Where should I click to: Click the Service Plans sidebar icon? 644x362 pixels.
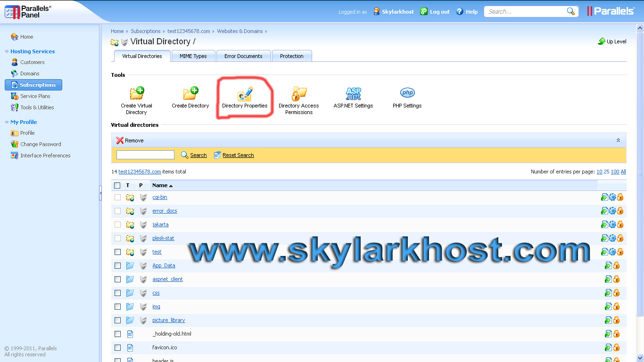[15, 96]
